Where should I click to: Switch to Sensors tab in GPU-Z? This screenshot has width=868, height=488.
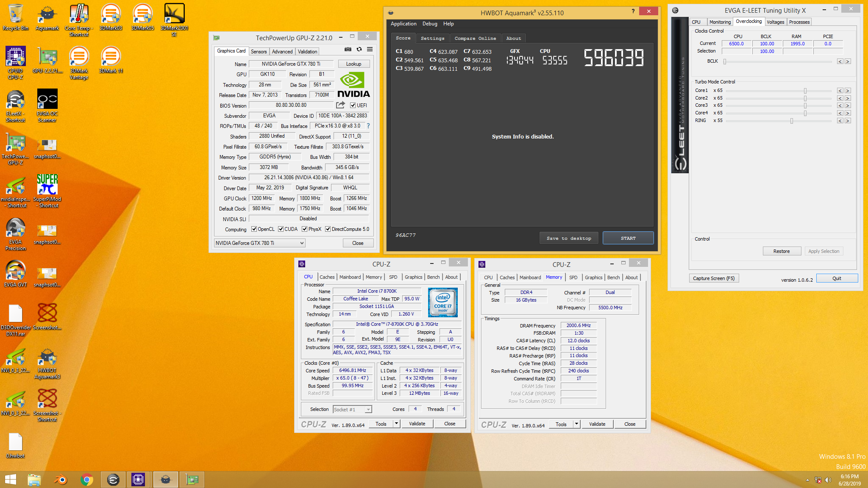coord(259,52)
